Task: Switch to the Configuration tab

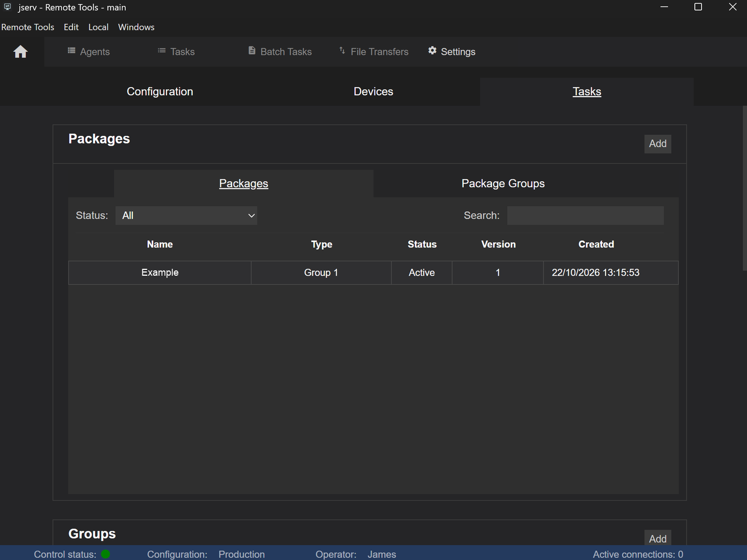Action: click(160, 92)
